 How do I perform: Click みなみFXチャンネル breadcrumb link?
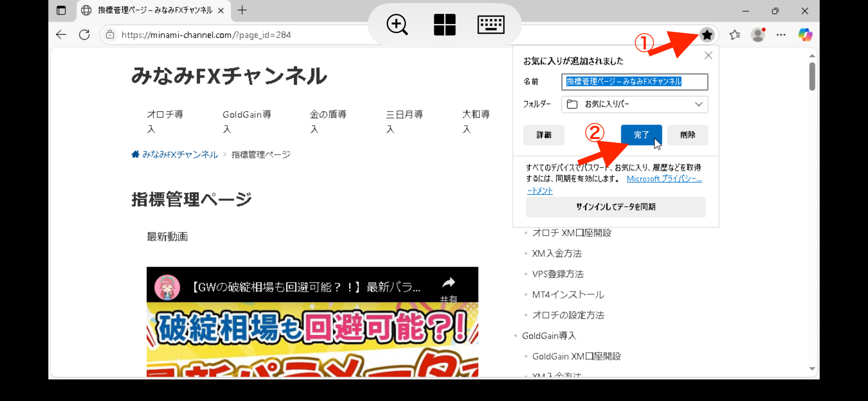click(x=180, y=155)
